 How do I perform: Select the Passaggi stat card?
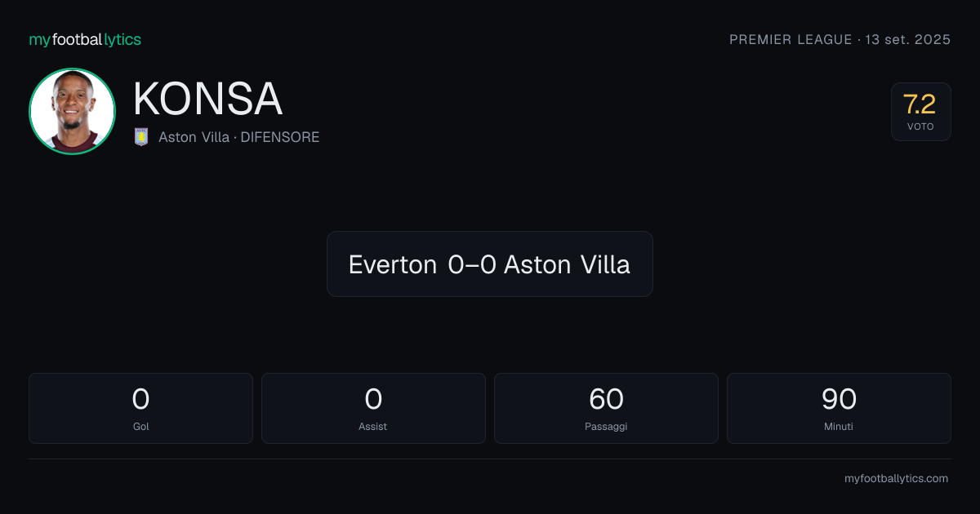pos(606,408)
